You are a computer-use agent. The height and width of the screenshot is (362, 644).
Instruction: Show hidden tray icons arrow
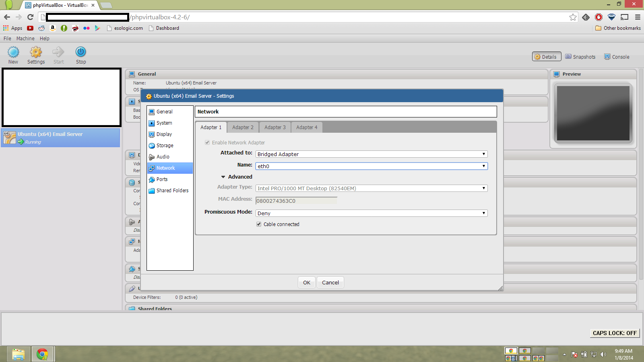[564, 354]
